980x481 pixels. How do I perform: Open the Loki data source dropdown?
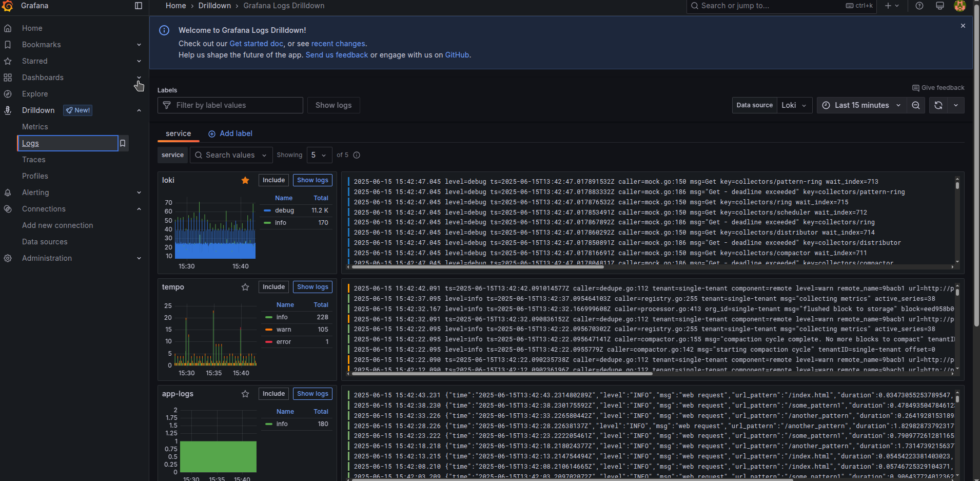(795, 105)
